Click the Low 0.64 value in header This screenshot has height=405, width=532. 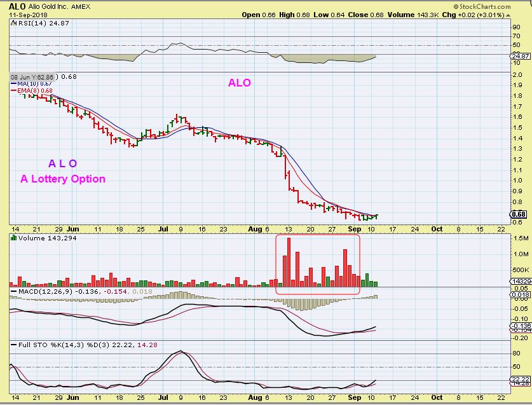coord(329,15)
